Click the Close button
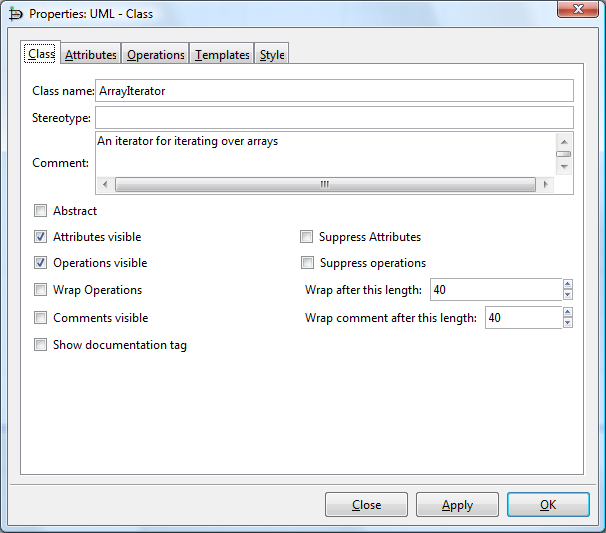The width and height of the screenshot is (606, 533). pyautogui.click(x=366, y=504)
